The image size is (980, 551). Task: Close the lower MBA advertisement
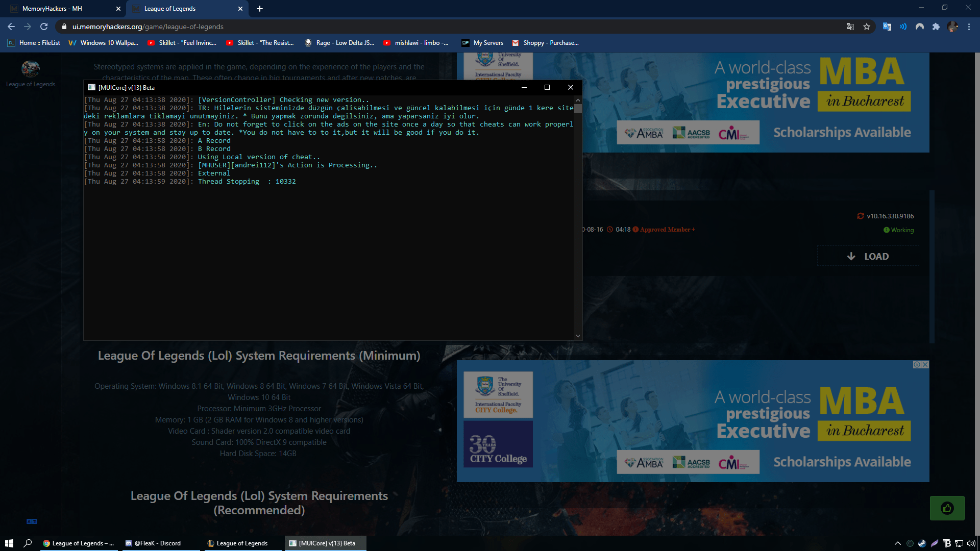925,364
